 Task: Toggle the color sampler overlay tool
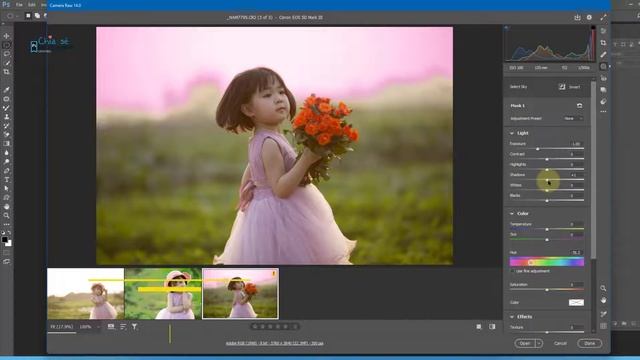pos(603,314)
